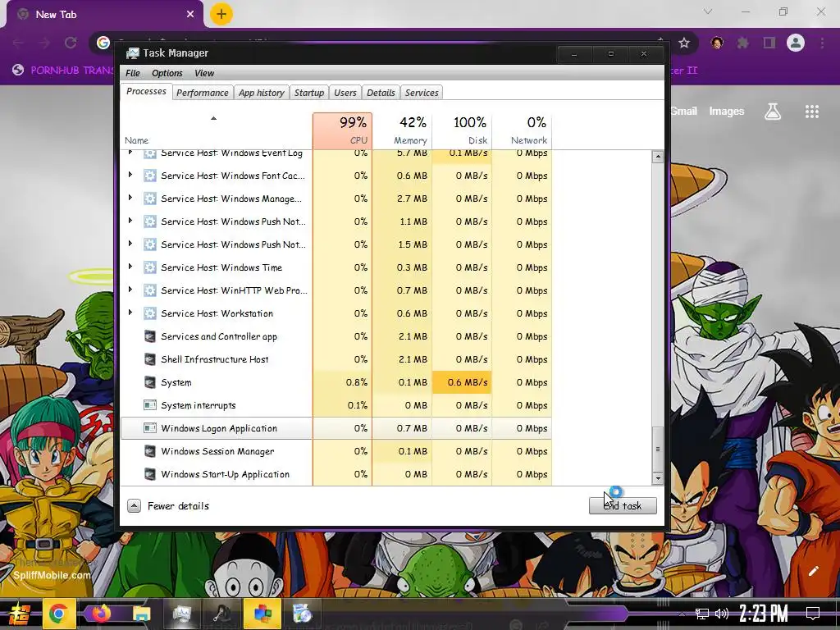This screenshot has height=630, width=840.
Task: Click the Chrome icon in the taskbar
Action: point(58,614)
